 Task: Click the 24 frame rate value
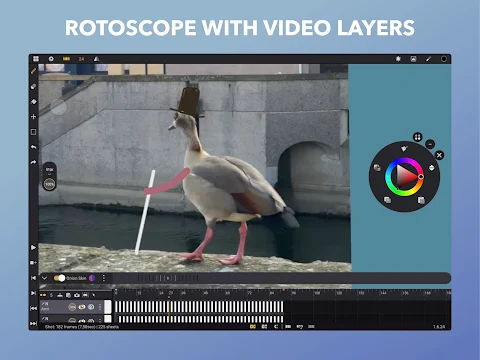click(81, 59)
